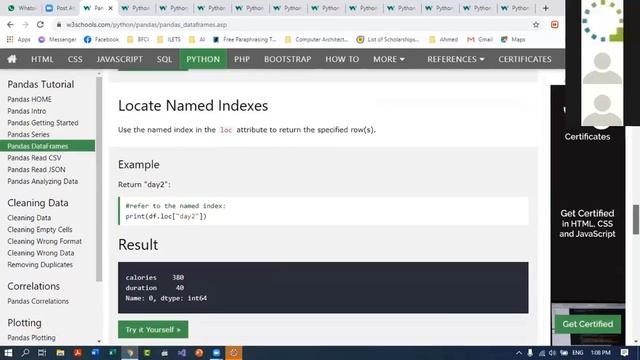Image resolution: width=640 pixels, height=360 pixels.
Task: Select CSS in the top navbar
Action: [x=75, y=59]
